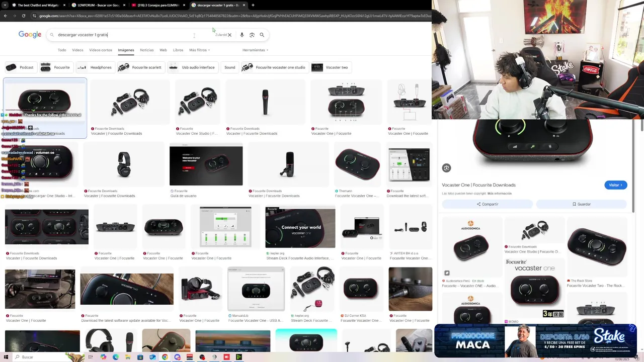The height and width of the screenshot is (362, 644).
Task: Select the Vocaster two filter chip
Action: point(331,67)
